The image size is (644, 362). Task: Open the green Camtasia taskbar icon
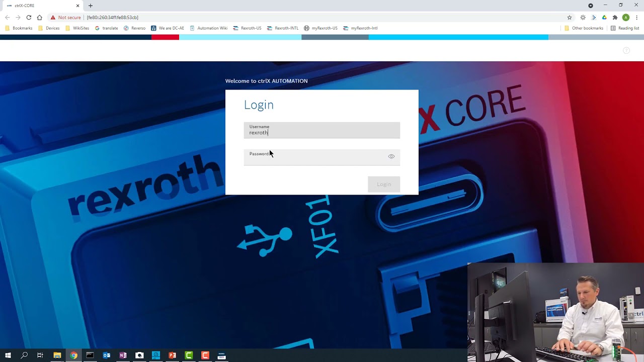pyautogui.click(x=189, y=355)
